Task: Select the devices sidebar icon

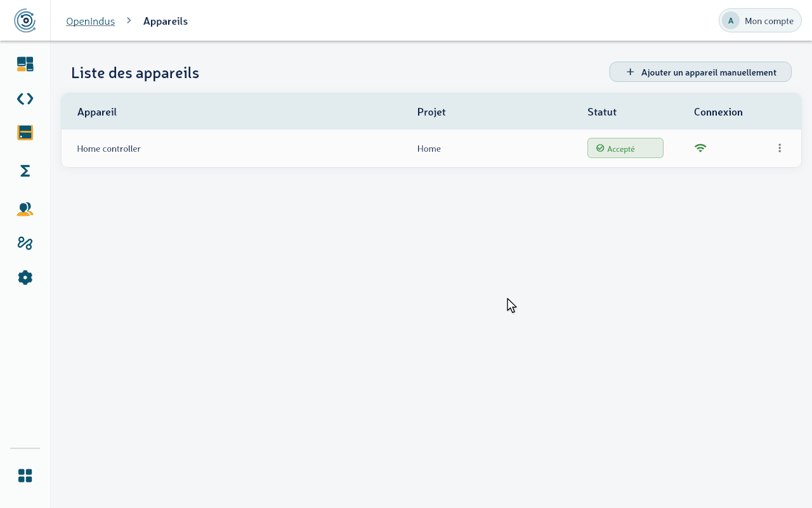Action: 25,133
